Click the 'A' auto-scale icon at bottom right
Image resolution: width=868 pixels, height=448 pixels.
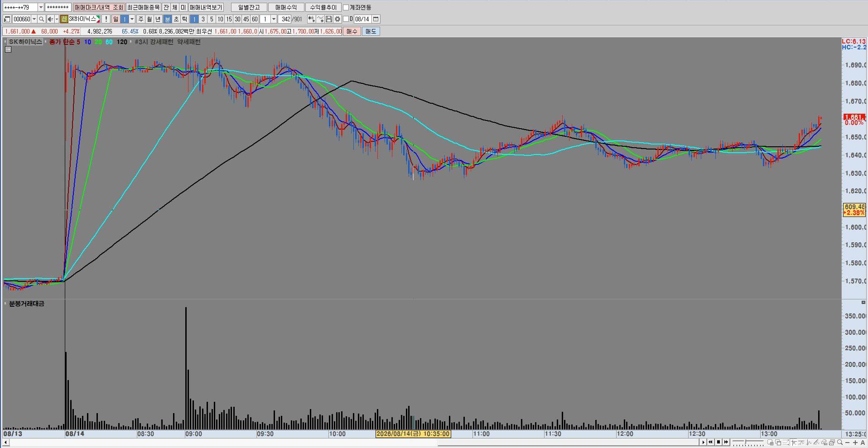click(863, 443)
